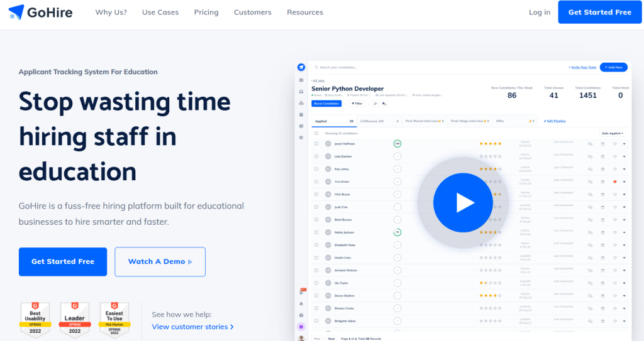Set the star rating for Lola Damien

tap(491, 156)
